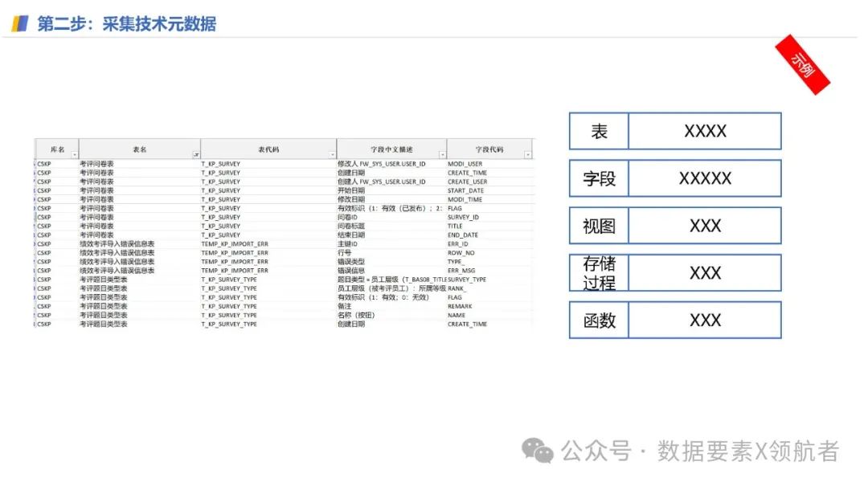
Task: Click the 函数 label box
Action: tap(599, 320)
